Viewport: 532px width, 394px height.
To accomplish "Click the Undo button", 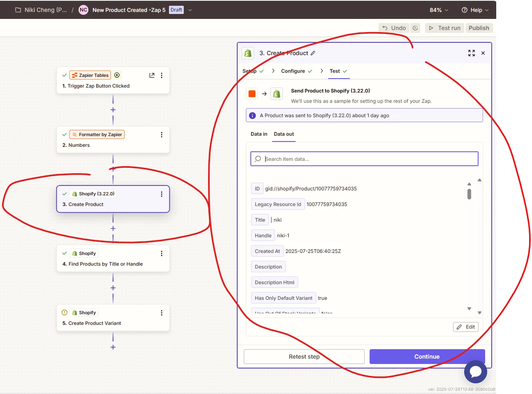I will coord(394,28).
